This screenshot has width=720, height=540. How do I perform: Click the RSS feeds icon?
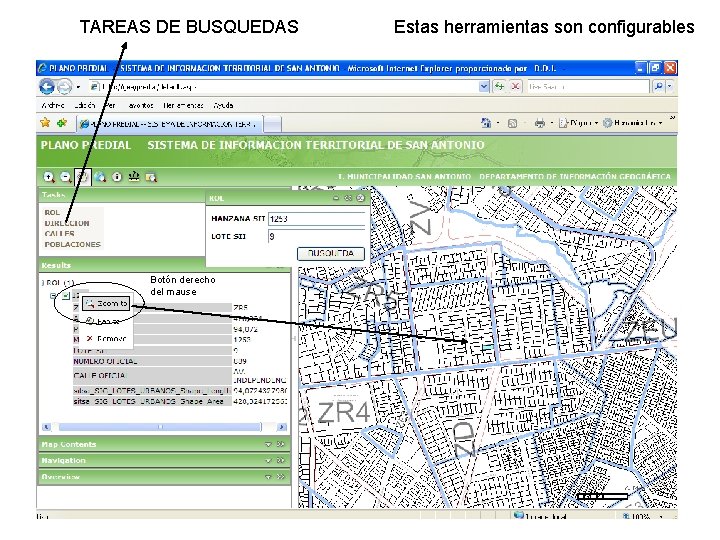click(512, 123)
